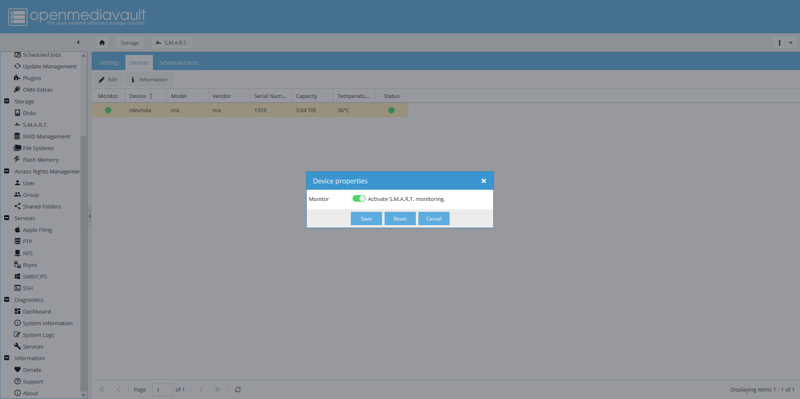The height and width of the screenshot is (399, 800).
Task: Open the SMB/CIFS Windows icon
Action: click(17, 277)
